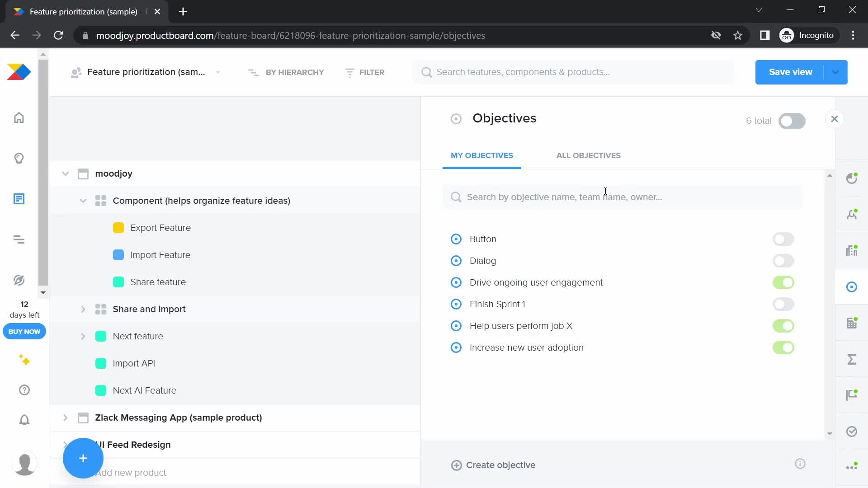Screen dimensions: 868x488
Task: Click Create objective link
Action: (493, 465)
